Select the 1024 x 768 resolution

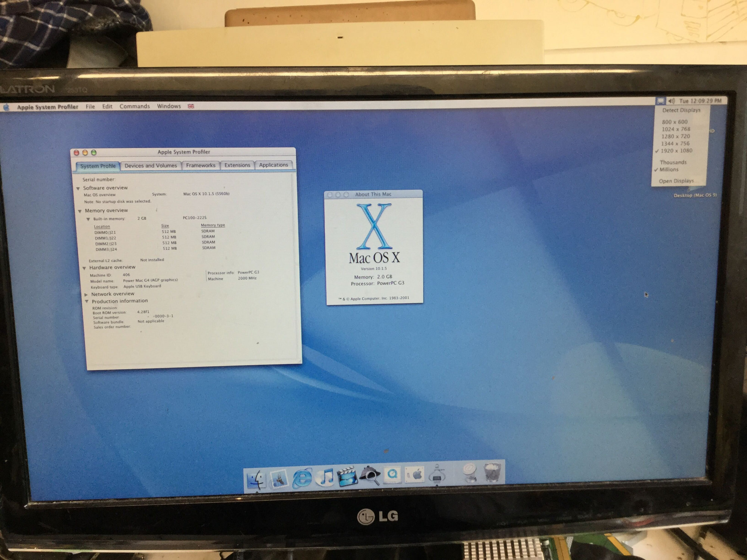click(x=676, y=129)
